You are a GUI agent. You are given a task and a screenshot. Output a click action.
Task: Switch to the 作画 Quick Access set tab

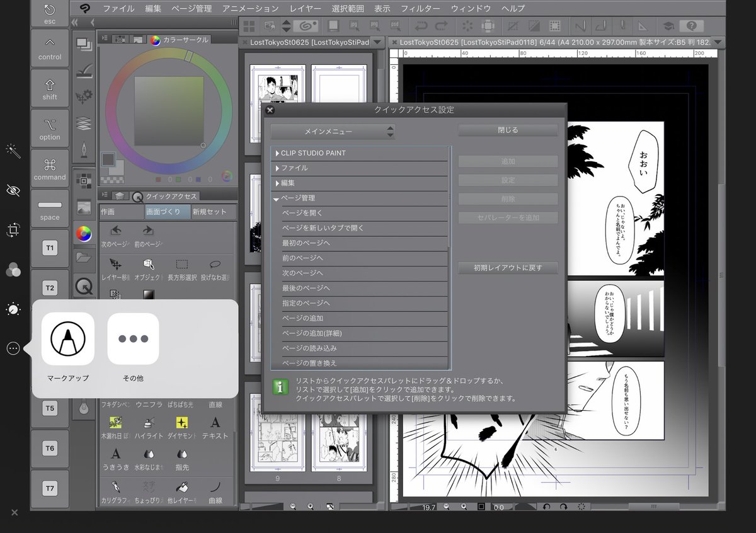[122, 212]
